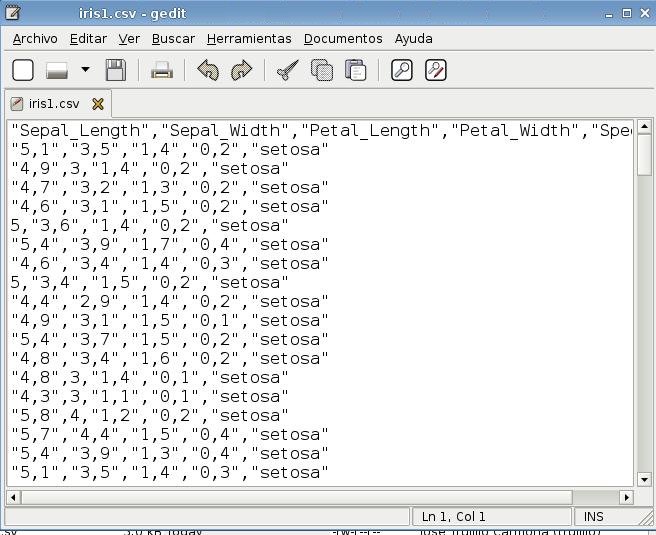This screenshot has width=656, height=535.
Task: Create a new document with the New icon
Action: 23,70
